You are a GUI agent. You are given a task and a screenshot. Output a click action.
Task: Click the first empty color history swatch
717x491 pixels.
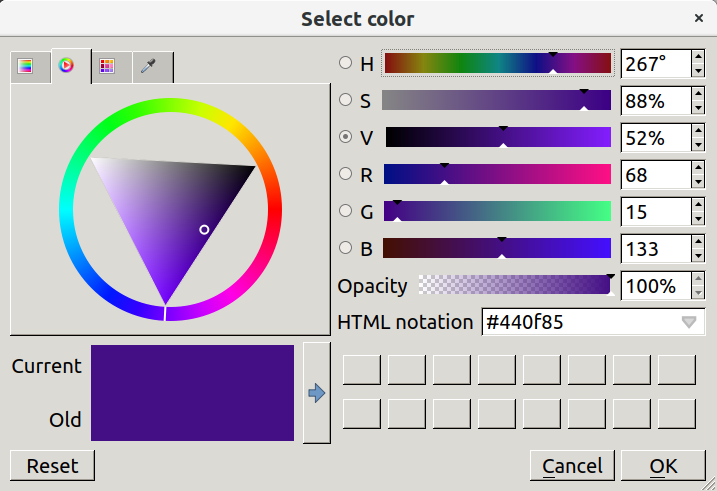pos(362,370)
